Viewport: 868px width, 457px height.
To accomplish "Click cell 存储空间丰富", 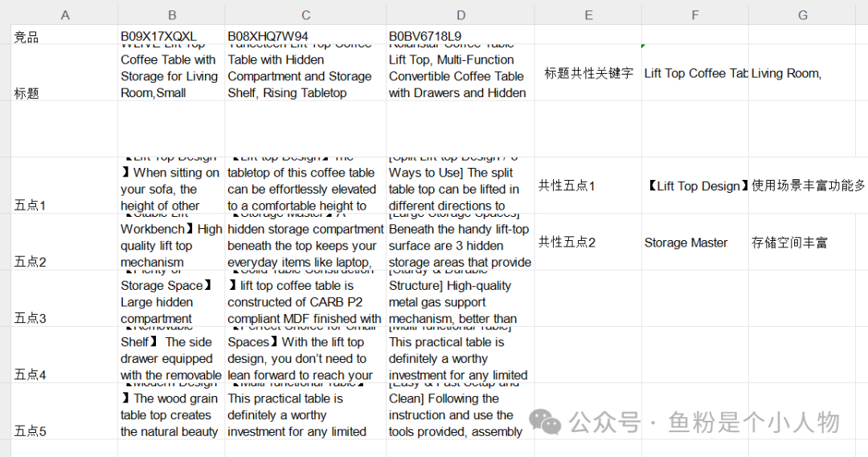I will (803, 242).
